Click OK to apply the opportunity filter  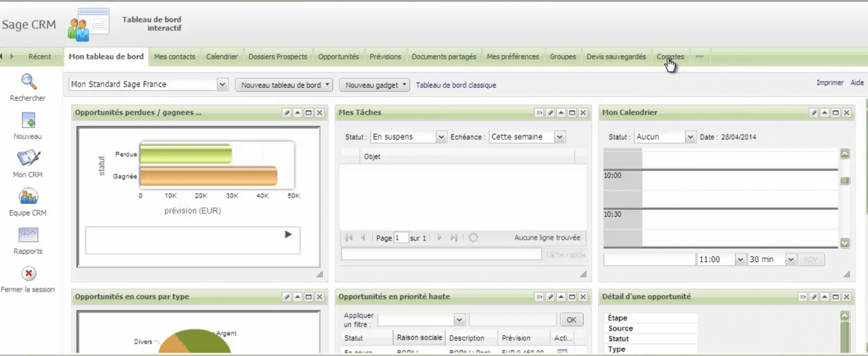click(571, 320)
